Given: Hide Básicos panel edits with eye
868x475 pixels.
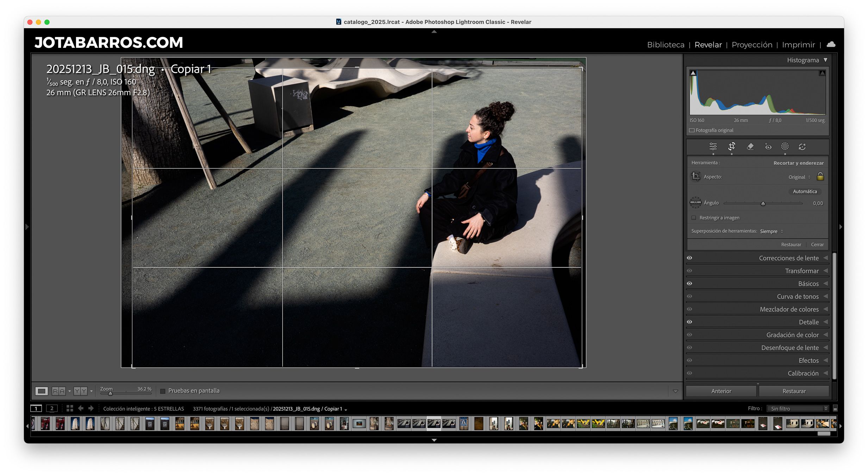Looking at the screenshot, I should click(689, 284).
